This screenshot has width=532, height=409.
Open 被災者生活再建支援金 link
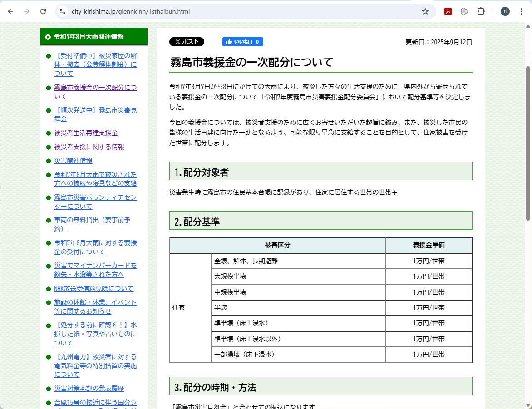(86, 133)
